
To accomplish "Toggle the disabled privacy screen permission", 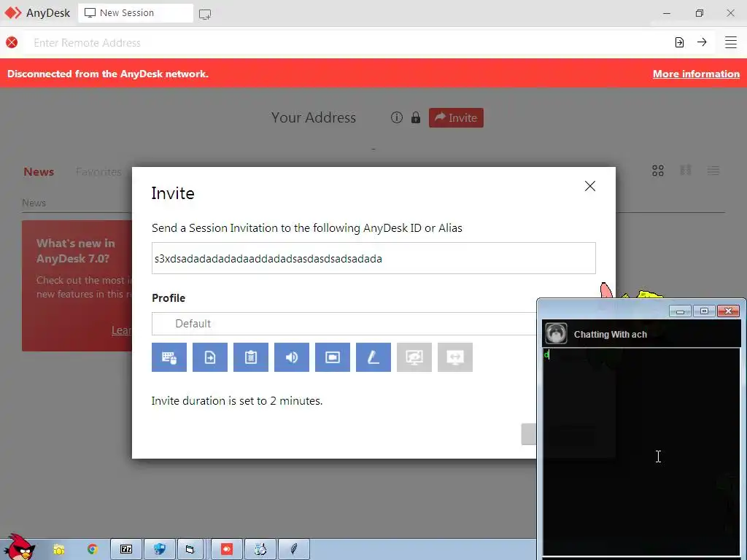I will [x=414, y=357].
